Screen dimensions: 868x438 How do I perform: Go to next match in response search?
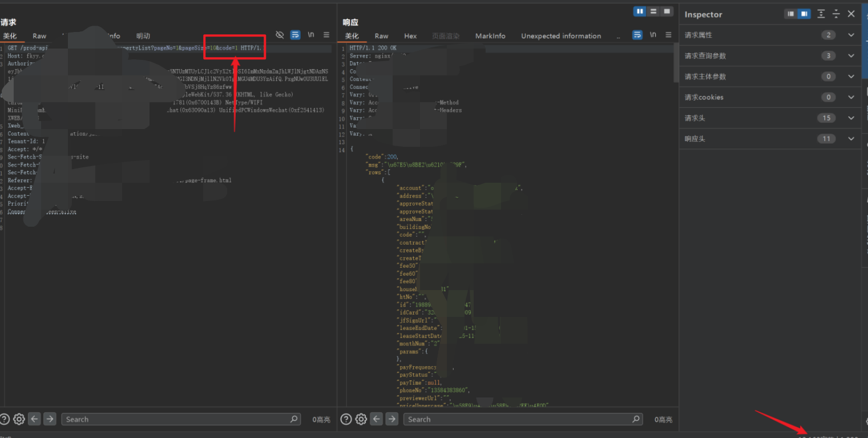point(391,419)
